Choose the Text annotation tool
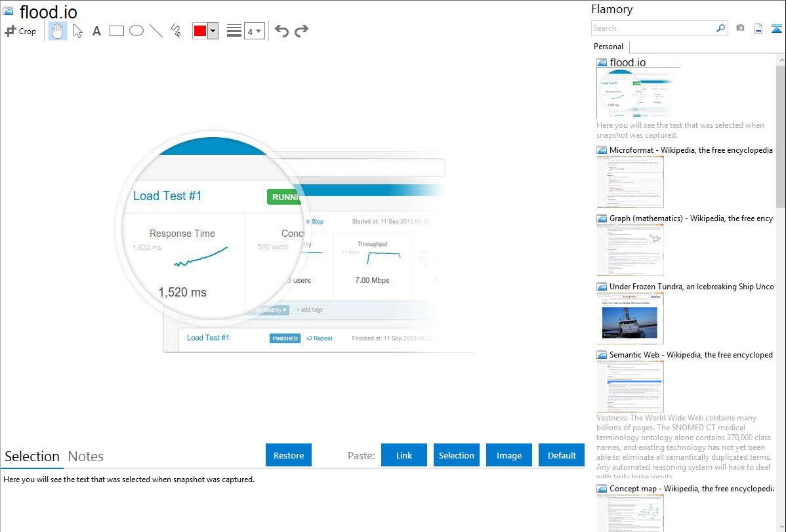 click(x=96, y=31)
